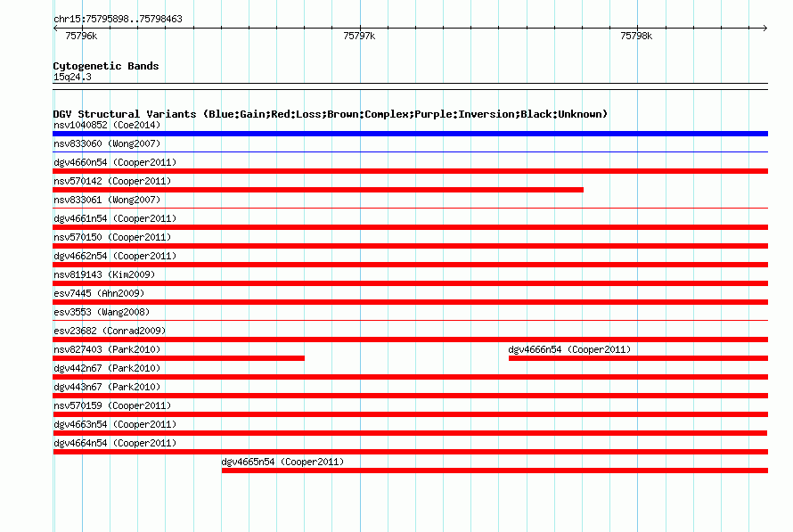Screen dimensions: 793x532
Task: Select the dgv4663n54 (Cooper2011) label
Action: tap(115, 424)
